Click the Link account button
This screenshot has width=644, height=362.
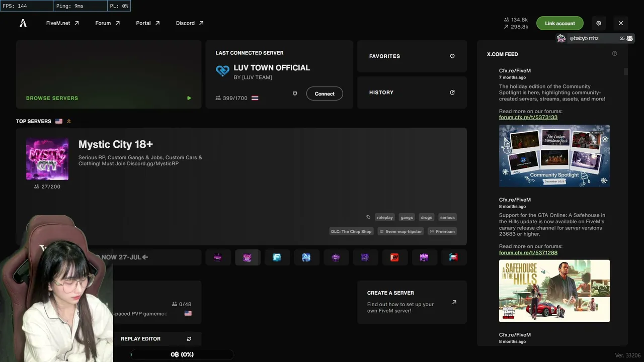point(560,23)
